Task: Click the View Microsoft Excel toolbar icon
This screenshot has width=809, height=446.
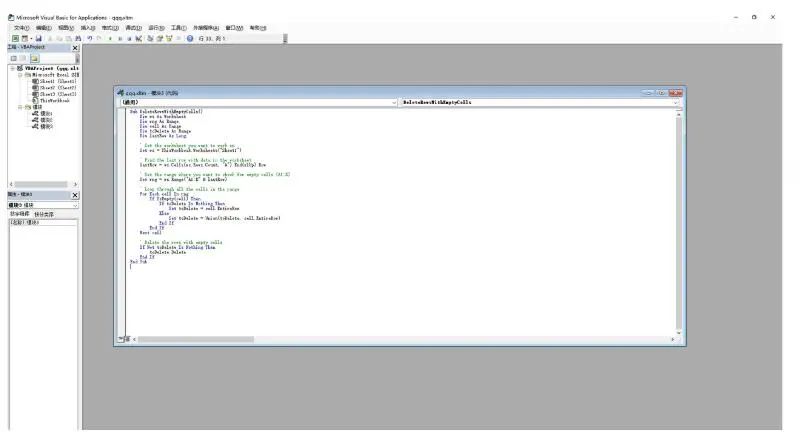Action: coord(14,38)
